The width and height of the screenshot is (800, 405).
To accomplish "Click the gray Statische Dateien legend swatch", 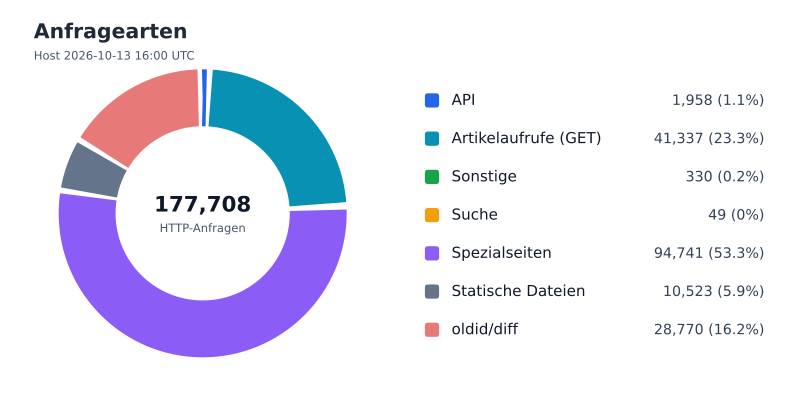I will (x=432, y=292).
